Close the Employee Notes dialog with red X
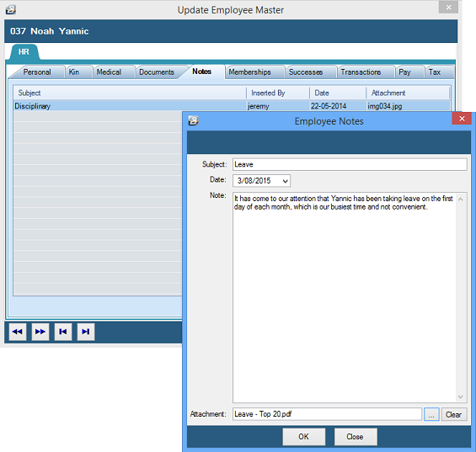This screenshot has width=476, height=452. (462, 119)
